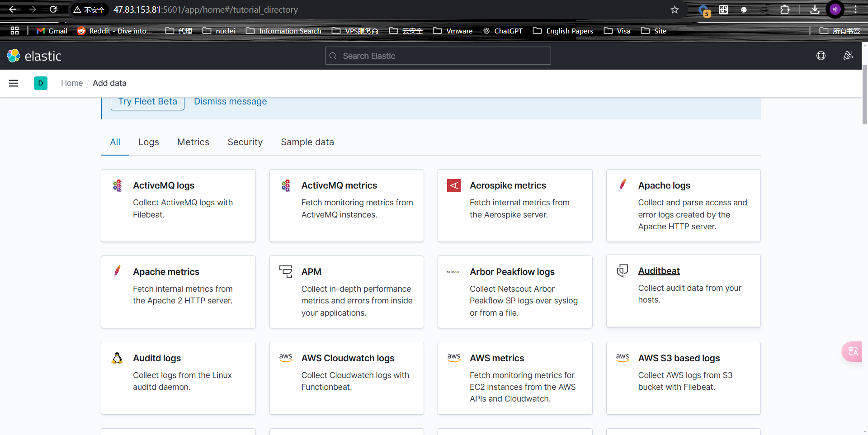Image resolution: width=868 pixels, height=435 pixels.
Task: Open the browser extensions puzzle icon
Action: pyautogui.click(x=785, y=9)
